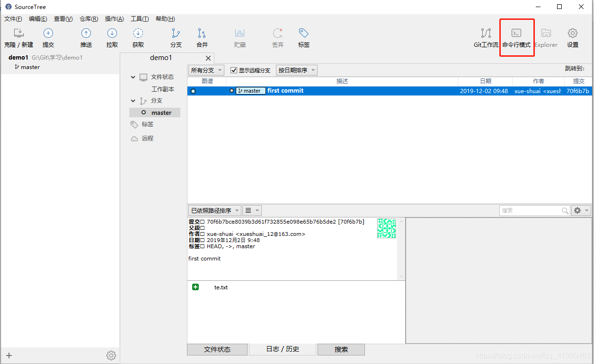594x364 pixels.
Task: Open the diff options gear dropdown
Action: coord(581,210)
